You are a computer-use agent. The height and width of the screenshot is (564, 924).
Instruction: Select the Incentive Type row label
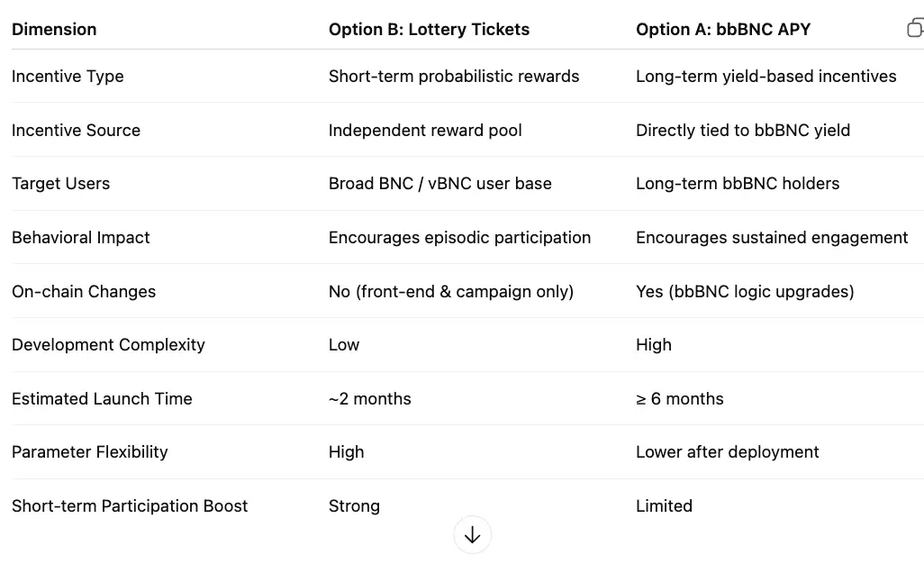point(68,77)
